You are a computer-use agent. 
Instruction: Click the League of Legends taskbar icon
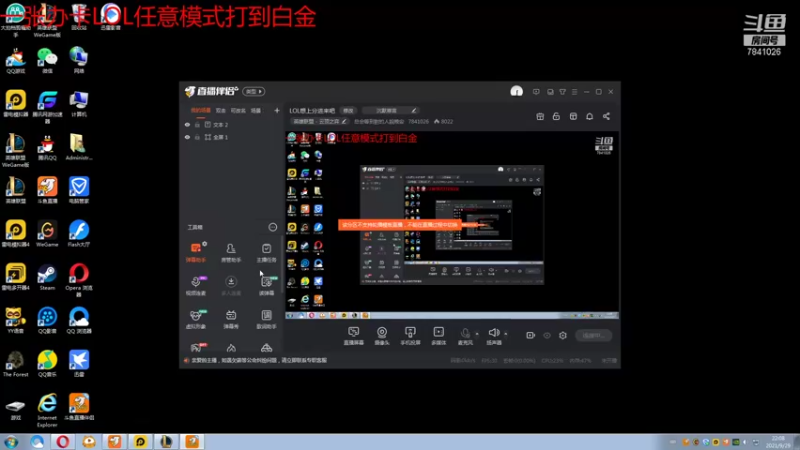point(166,441)
